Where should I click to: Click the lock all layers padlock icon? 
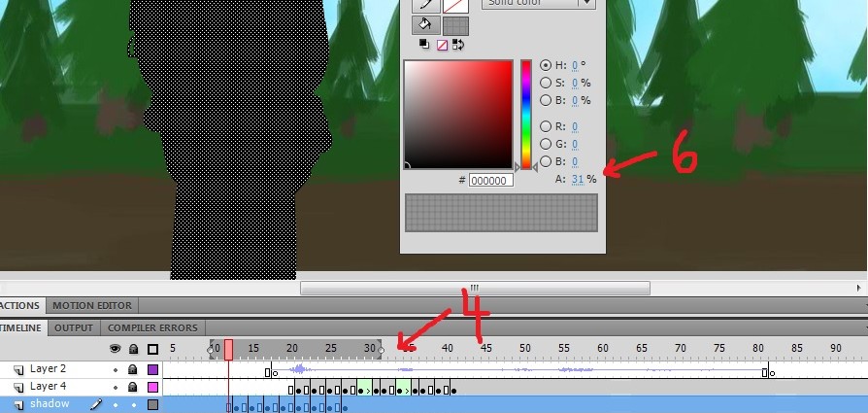pos(133,348)
